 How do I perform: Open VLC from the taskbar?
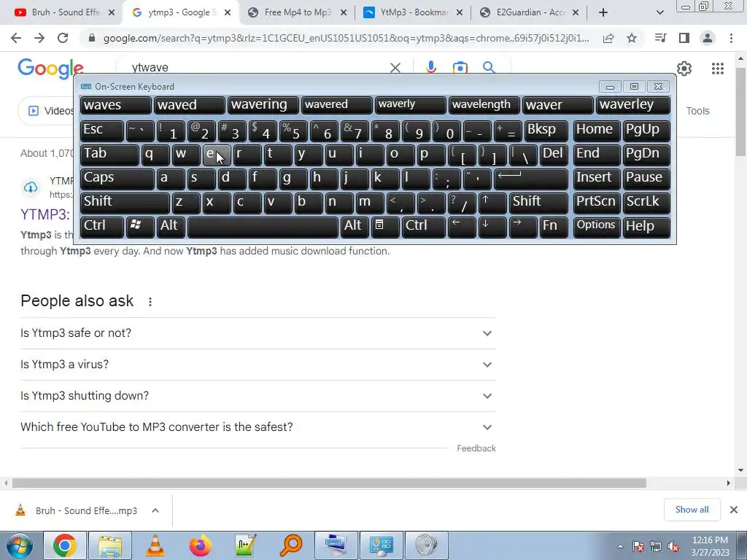point(155,545)
